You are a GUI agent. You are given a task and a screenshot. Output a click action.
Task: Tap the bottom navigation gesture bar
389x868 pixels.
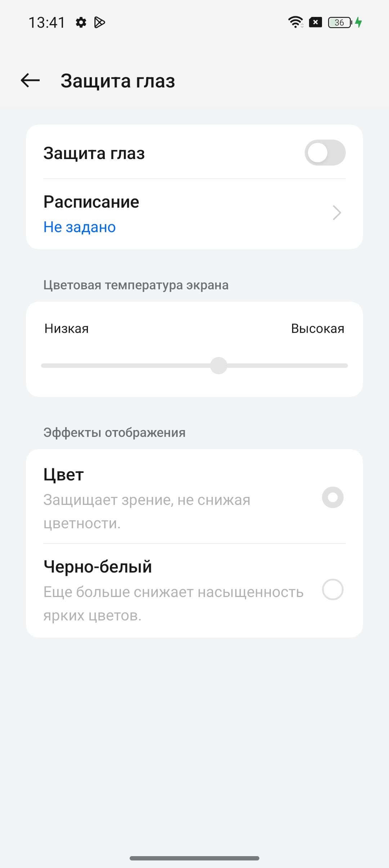pyautogui.click(x=194, y=858)
